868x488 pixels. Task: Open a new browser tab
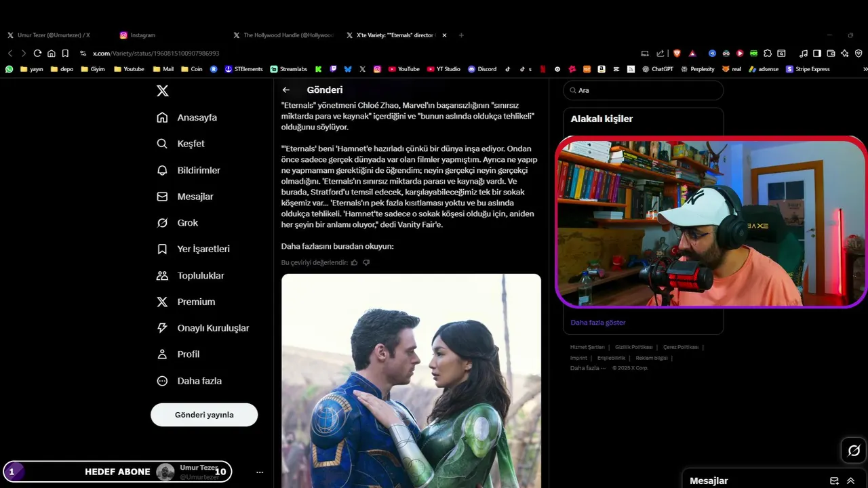[461, 35]
